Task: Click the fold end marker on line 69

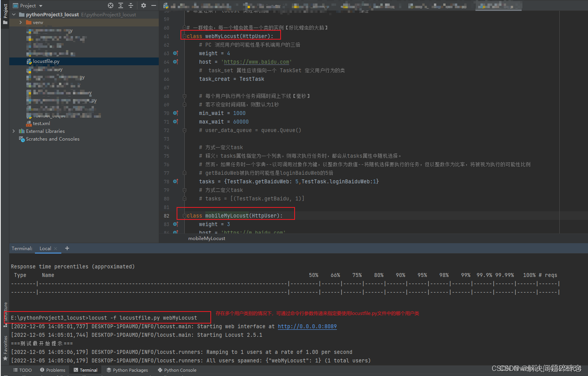Action: pyautogui.click(x=184, y=104)
